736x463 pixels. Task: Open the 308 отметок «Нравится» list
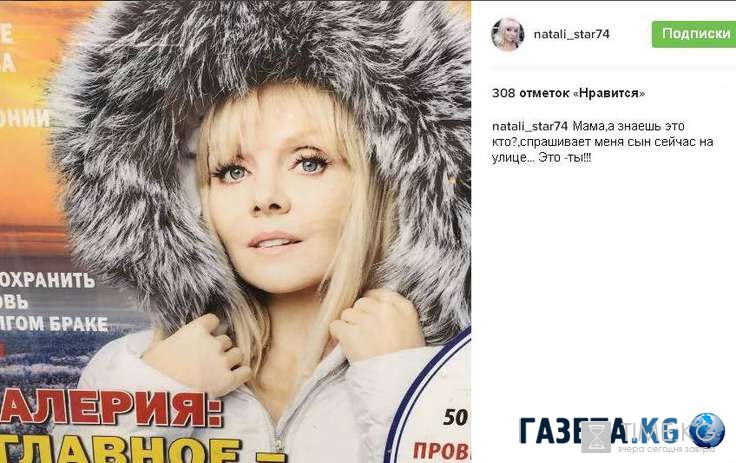click(x=568, y=93)
